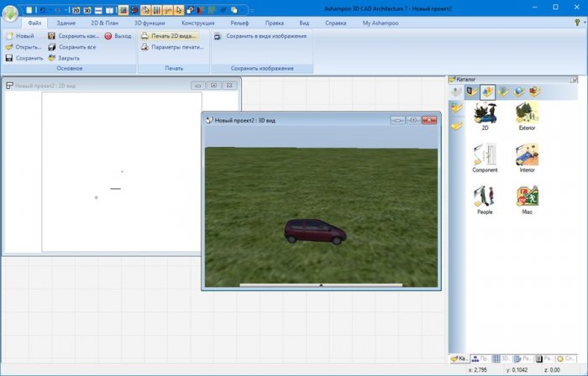Open the Component catalog folder
Image resolution: width=588 pixels, height=376 pixels.
click(x=485, y=155)
